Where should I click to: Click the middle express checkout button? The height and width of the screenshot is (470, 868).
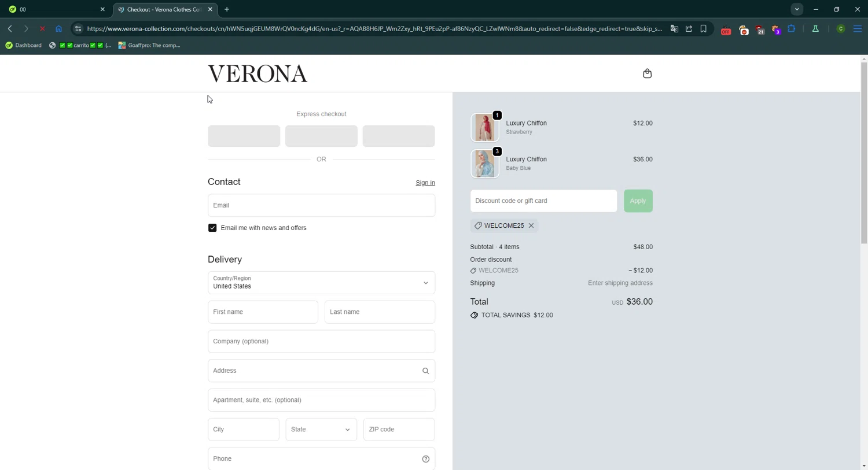pos(321,136)
